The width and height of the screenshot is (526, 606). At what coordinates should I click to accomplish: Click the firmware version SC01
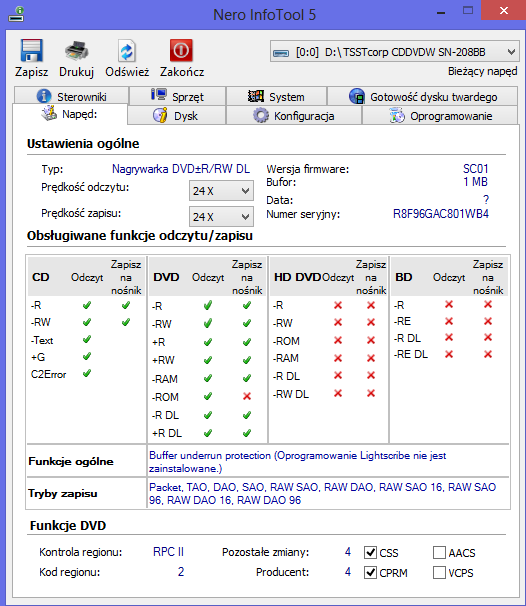pos(476,169)
